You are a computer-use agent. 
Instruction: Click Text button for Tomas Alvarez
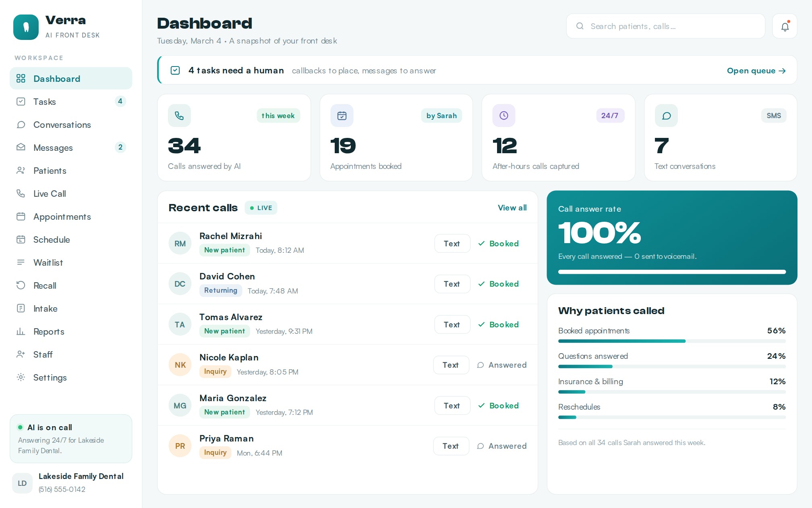[x=452, y=325]
